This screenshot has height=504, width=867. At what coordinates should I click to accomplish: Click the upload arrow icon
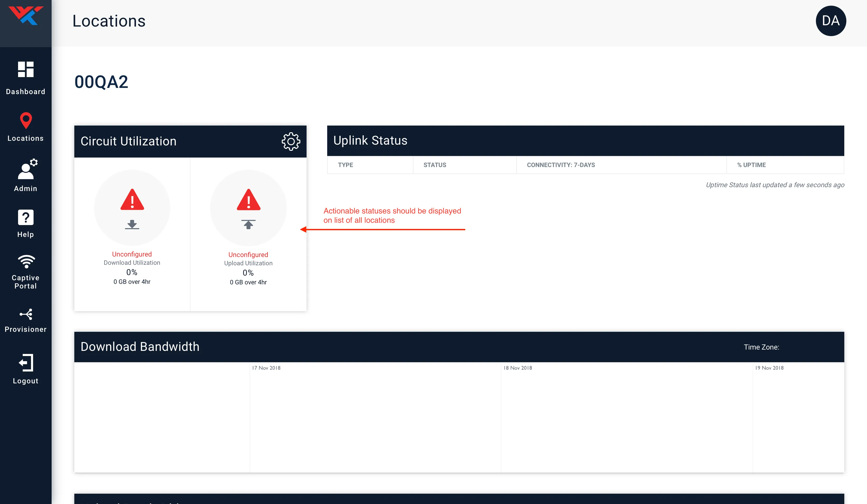click(x=248, y=225)
